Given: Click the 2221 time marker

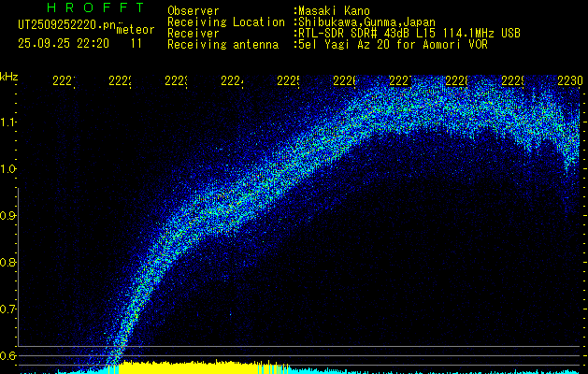Looking at the screenshot, I should [x=64, y=80].
